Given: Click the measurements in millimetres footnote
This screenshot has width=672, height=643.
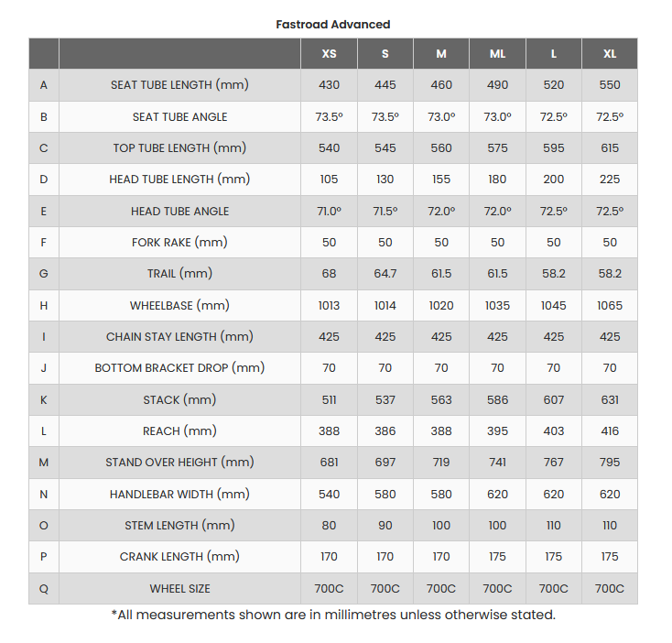Looking at the screenshot, I should [333, 615].
